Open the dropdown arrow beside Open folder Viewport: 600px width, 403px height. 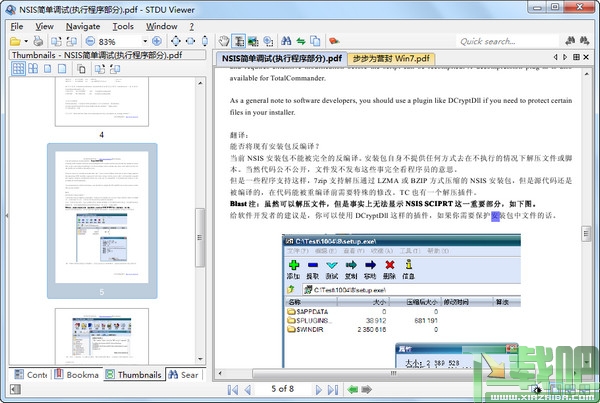point(26,41)
